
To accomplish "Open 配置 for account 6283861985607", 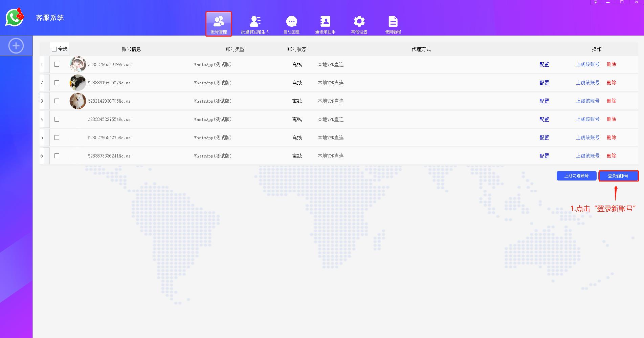I will point(544,83).
